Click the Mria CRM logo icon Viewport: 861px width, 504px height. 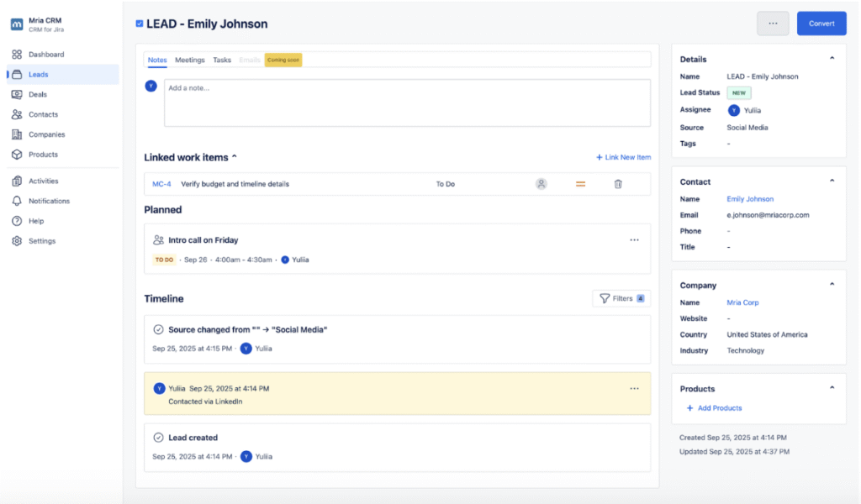point(17,24)
